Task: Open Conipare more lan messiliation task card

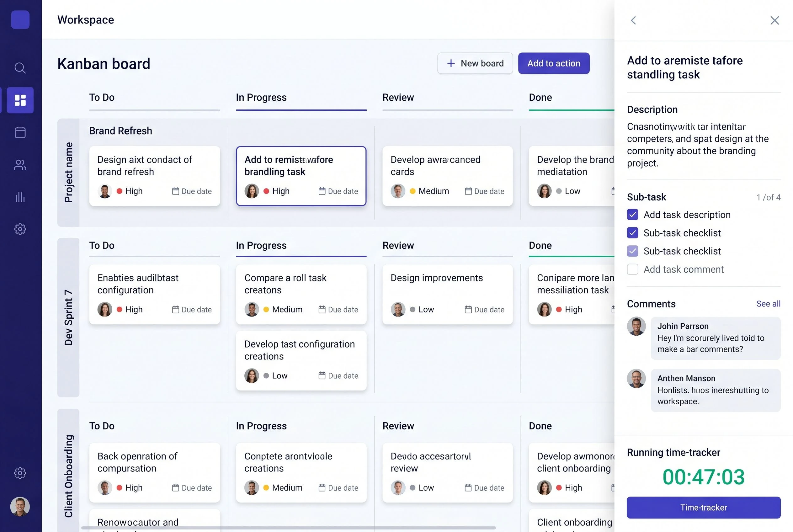Action: click(x=572, y=294)
